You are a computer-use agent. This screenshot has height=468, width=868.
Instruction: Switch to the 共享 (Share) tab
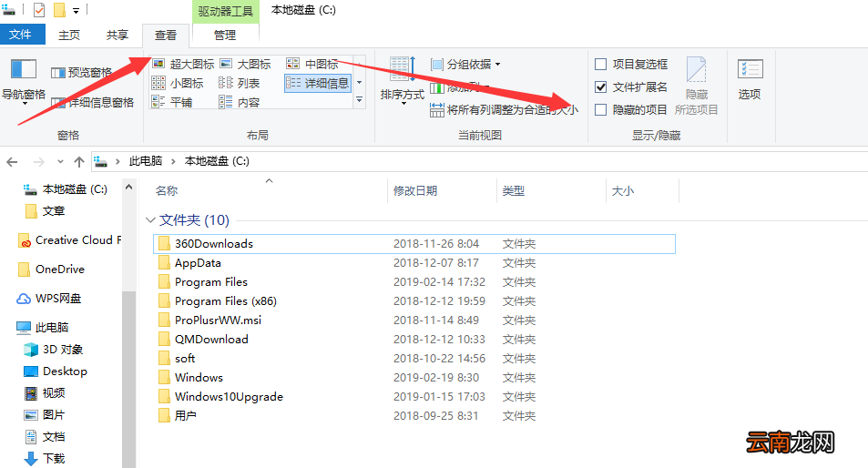click(x=117, y=35)
